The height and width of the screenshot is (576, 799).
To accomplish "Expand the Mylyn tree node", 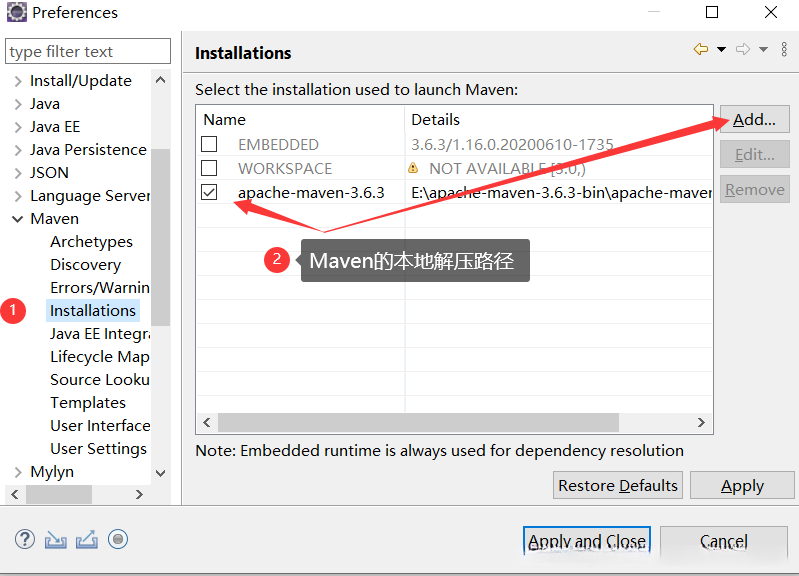I will coord(18,472).
